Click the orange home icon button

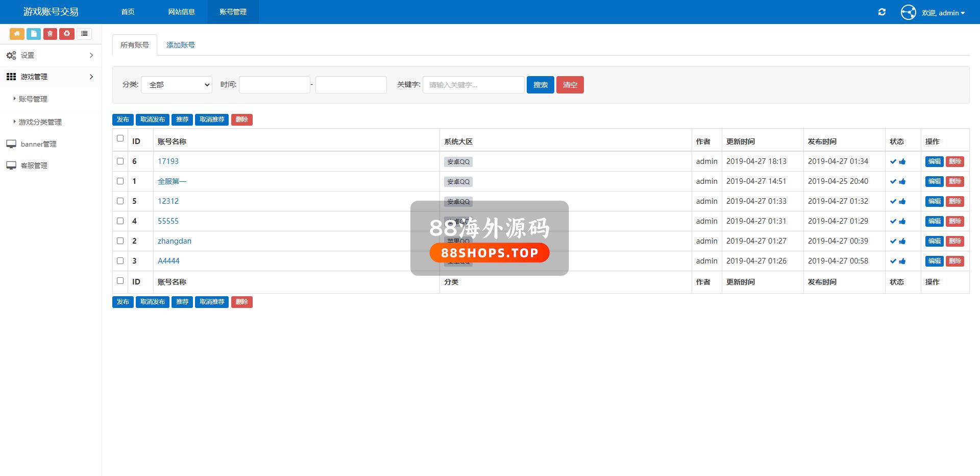[x=17, y=34]
